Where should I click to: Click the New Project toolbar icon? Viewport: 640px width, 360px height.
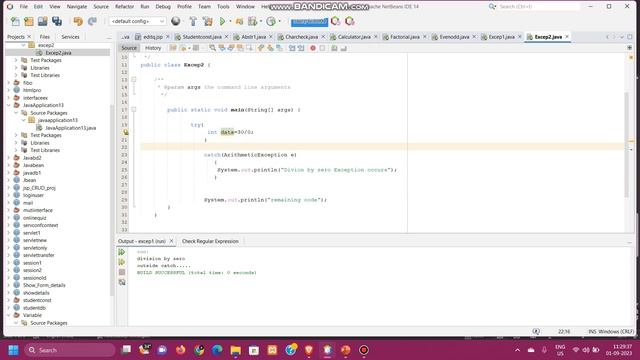[29, 21]
